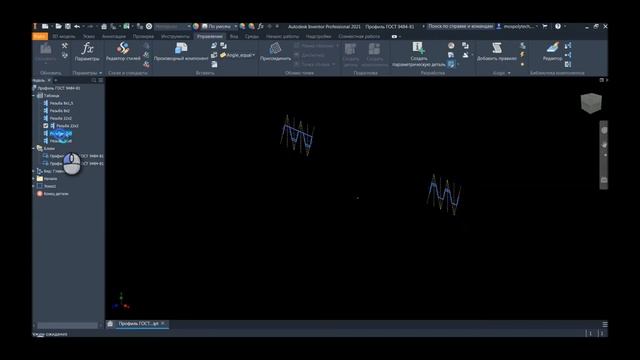The image size is (640, 360).
Task: Click the Undo arrow icon
Action: 77,26
